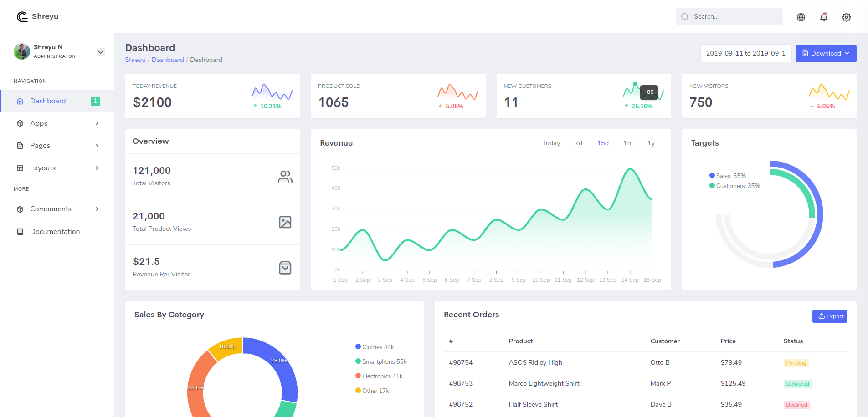Toggle the Sales 65% legend dot
Viewport: 868px width, 417px height.
pyautogui.click(x=712, y=175)
